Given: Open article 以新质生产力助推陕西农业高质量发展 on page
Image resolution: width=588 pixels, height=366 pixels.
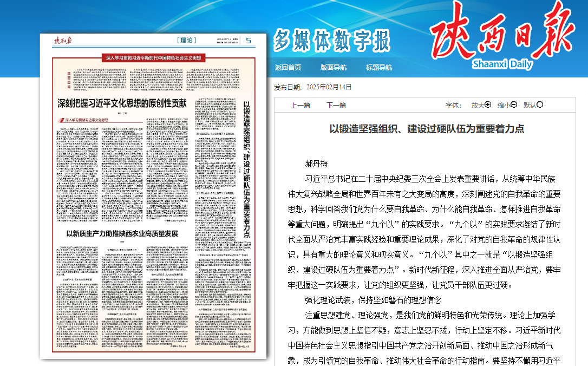Looking at the screenshot, I should tap(122, 233).
